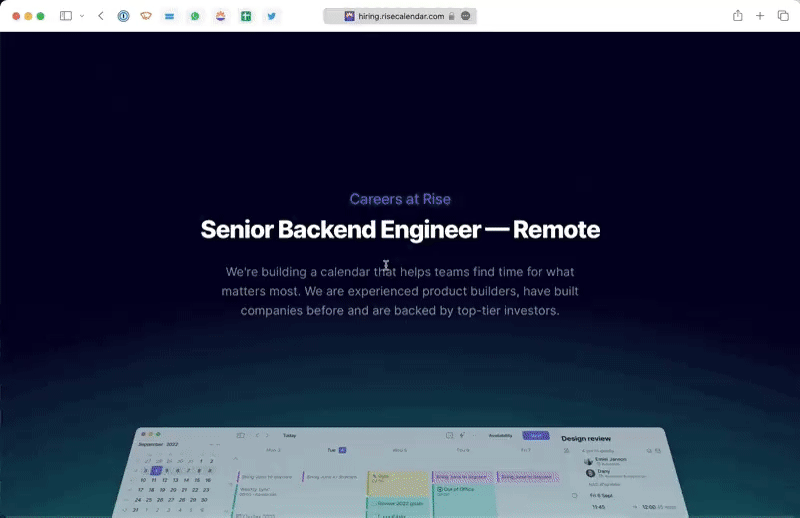Click the Rise favicon in address bar
This screenshot has height=518, width=800.
pyautogui.click(x=349, y=16)
